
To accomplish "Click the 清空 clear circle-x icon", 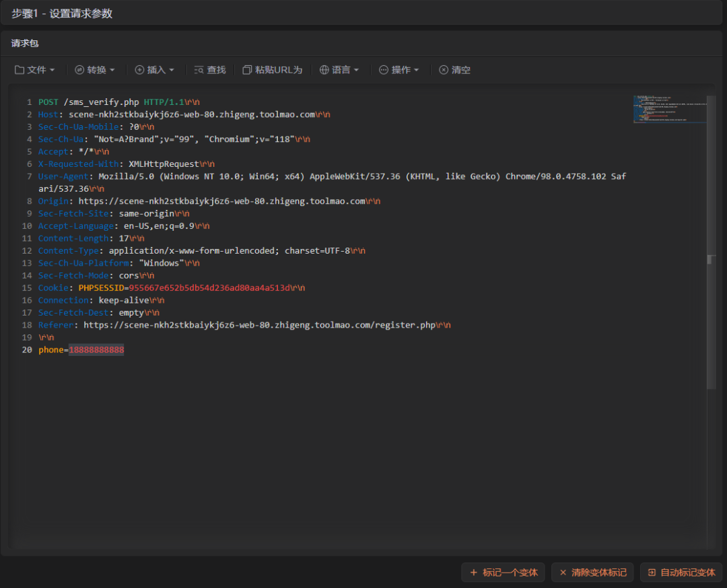I will point(444,70).
